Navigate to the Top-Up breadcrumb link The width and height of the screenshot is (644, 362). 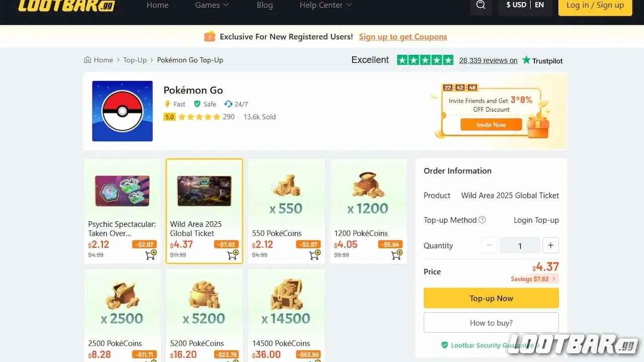(x=135, y=60)
